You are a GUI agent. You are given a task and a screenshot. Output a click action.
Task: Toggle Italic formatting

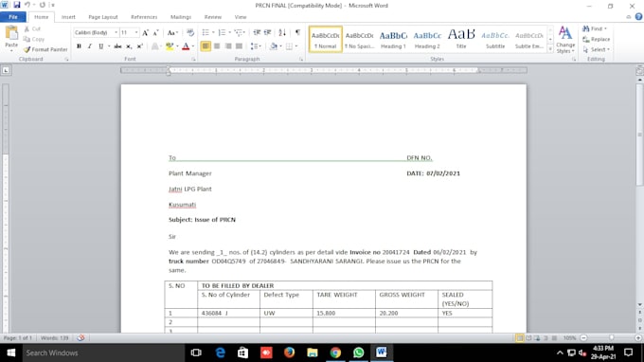90,46
